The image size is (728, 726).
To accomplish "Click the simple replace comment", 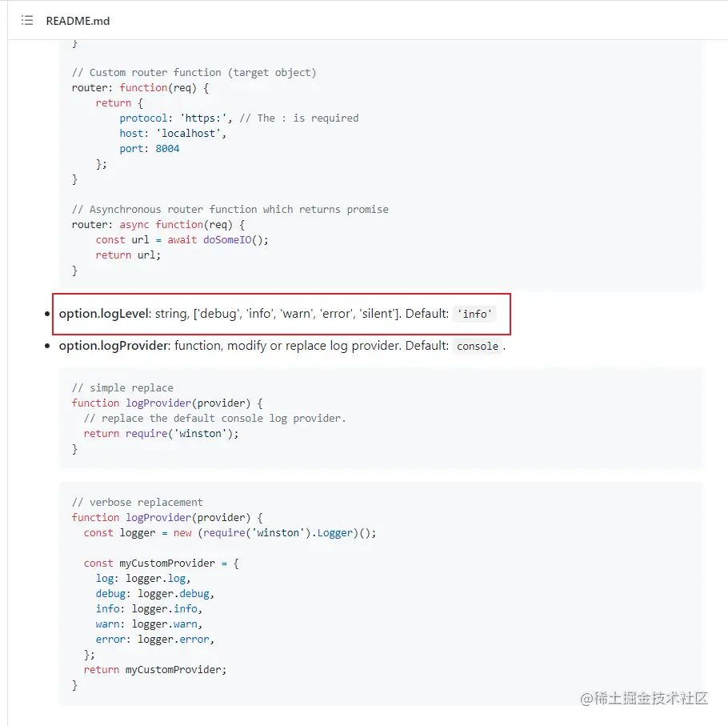I will coord(122,388).
